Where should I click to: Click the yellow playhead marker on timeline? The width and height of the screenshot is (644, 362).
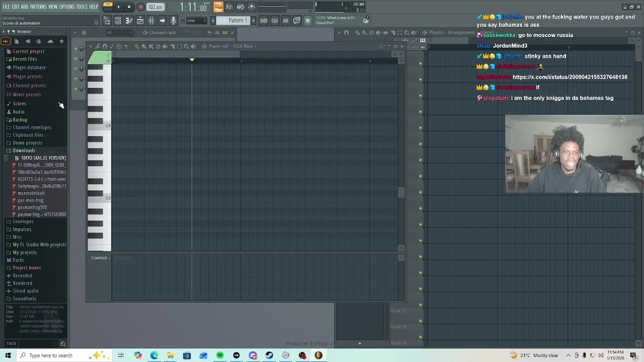coord(192,60)
